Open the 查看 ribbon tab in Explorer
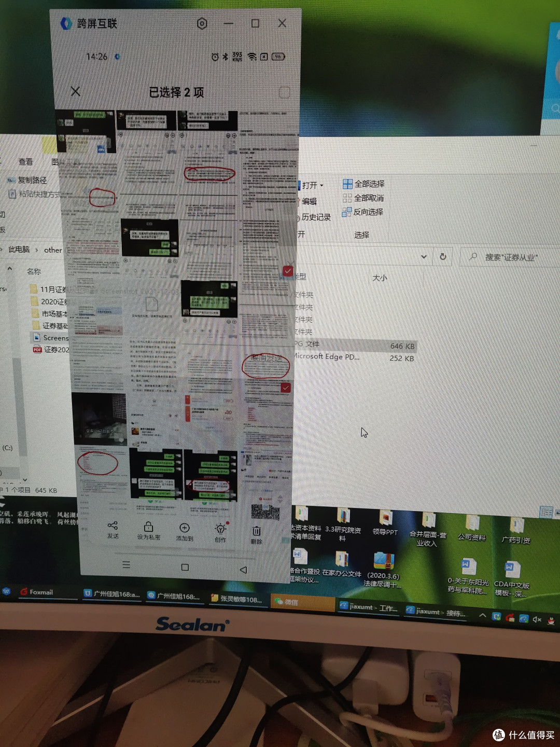The image size is (560, 747). [25, 162]
